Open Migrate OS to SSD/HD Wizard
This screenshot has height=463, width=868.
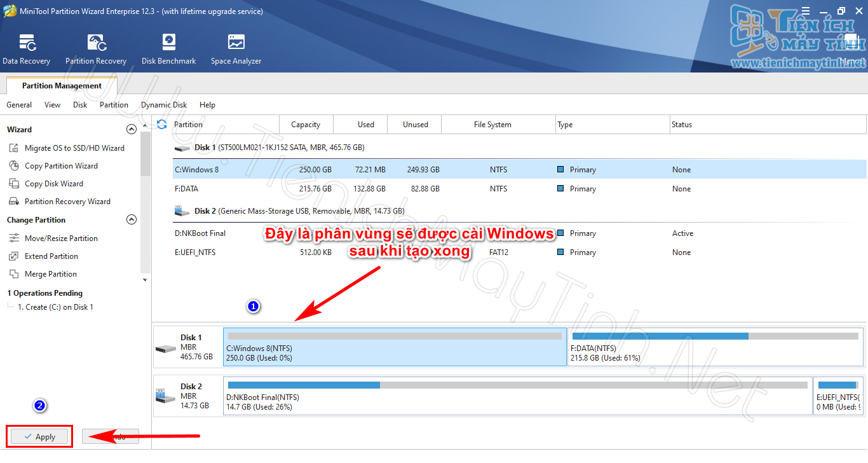click(x=74, y=148)
